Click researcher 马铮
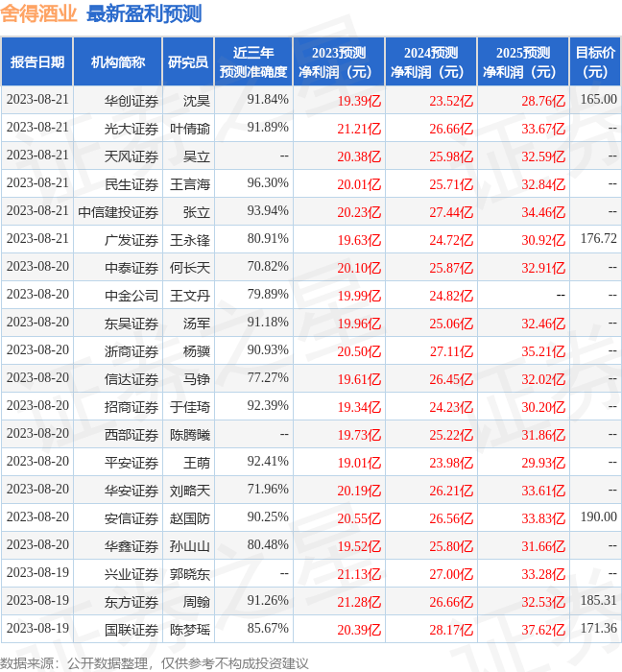 pyautogui.click(x=197, y=379)
